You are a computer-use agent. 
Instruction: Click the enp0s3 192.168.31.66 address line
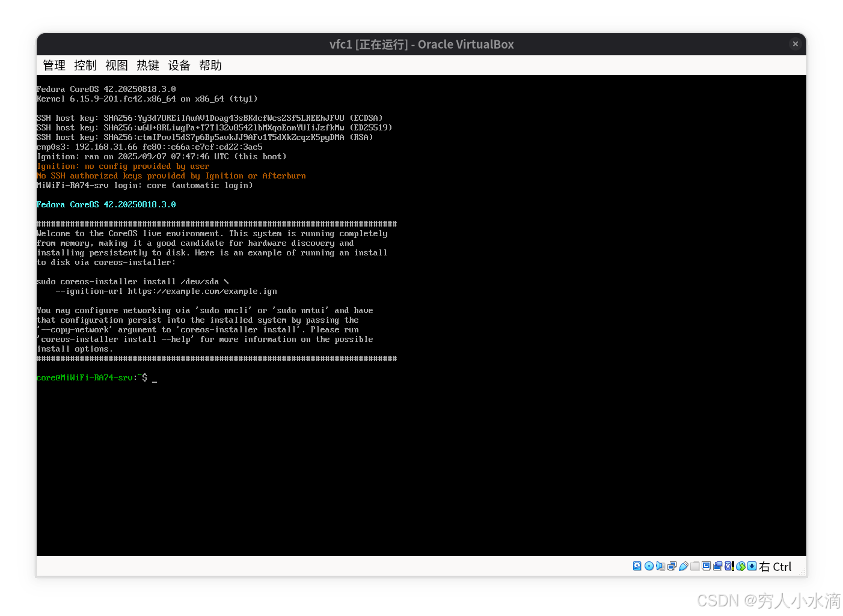coord(150,147)
